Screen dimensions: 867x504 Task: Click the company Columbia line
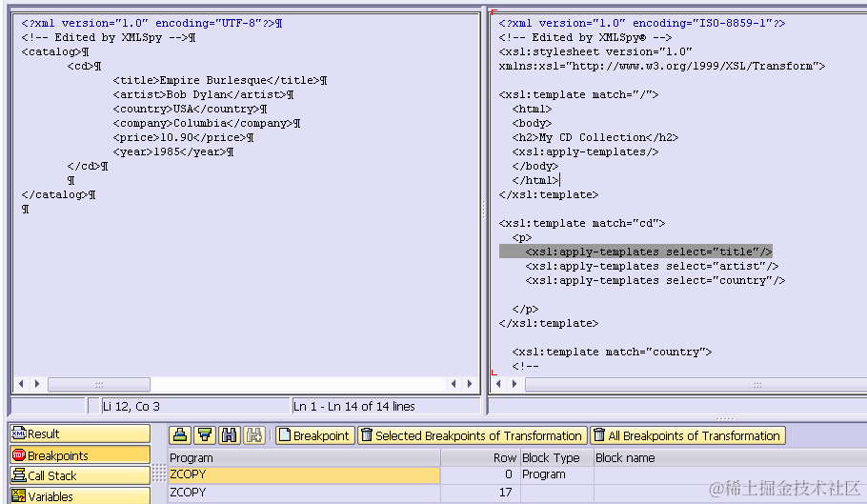tap(206, 123)
